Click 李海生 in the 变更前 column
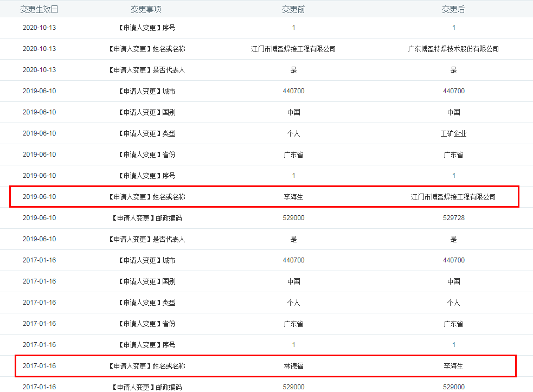This screenshot has height=392, width=533. 293,197
